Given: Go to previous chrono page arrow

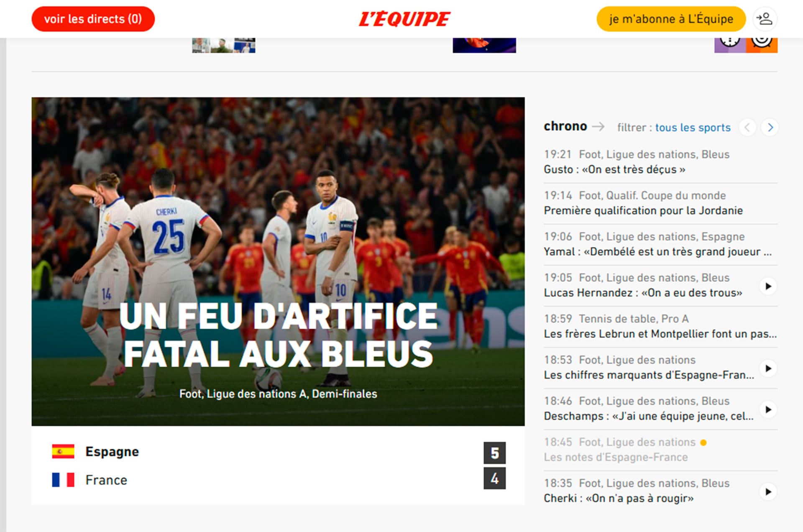Looking at the screenshot, I should point(747,127).
